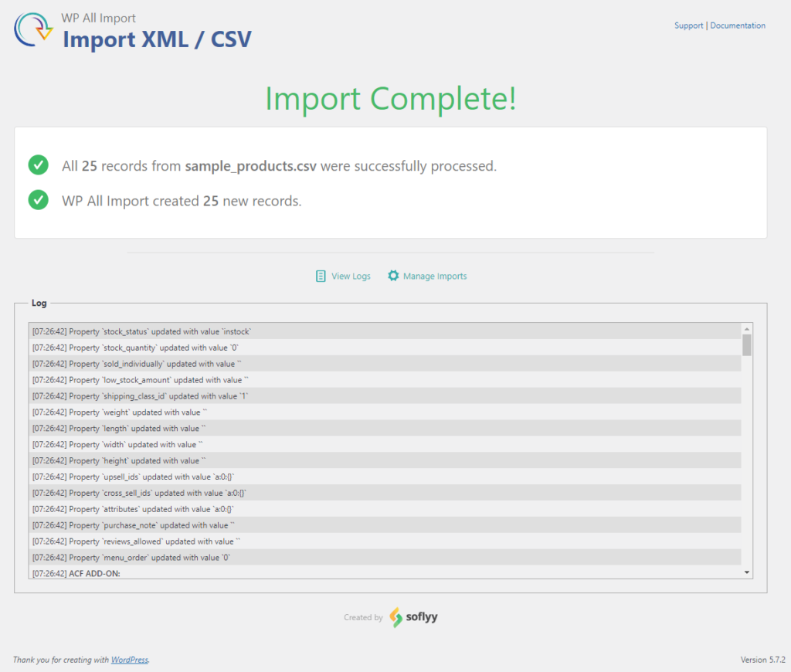Open View Logs

point(351,276)
